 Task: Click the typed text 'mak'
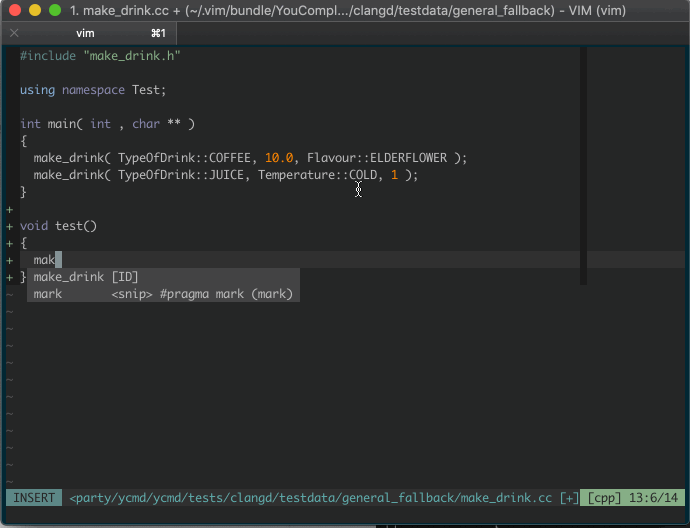pyautogui.click(x=44, y=260)
